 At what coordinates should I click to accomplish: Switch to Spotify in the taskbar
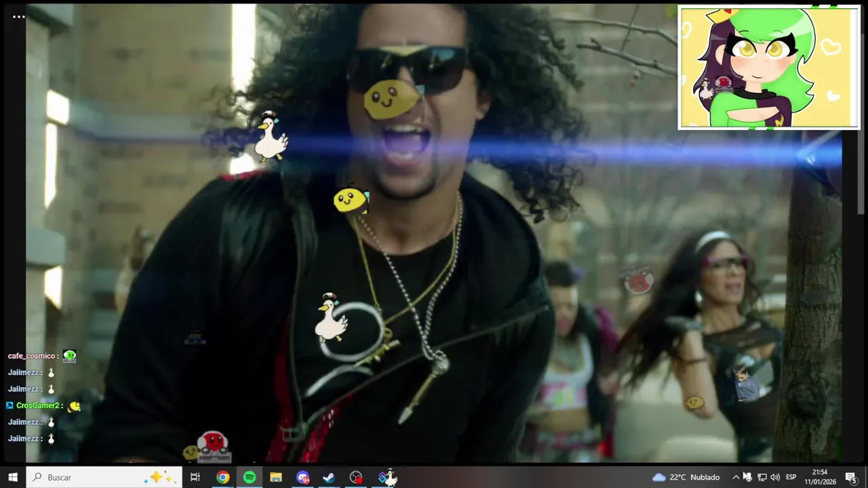coord(249,477)
